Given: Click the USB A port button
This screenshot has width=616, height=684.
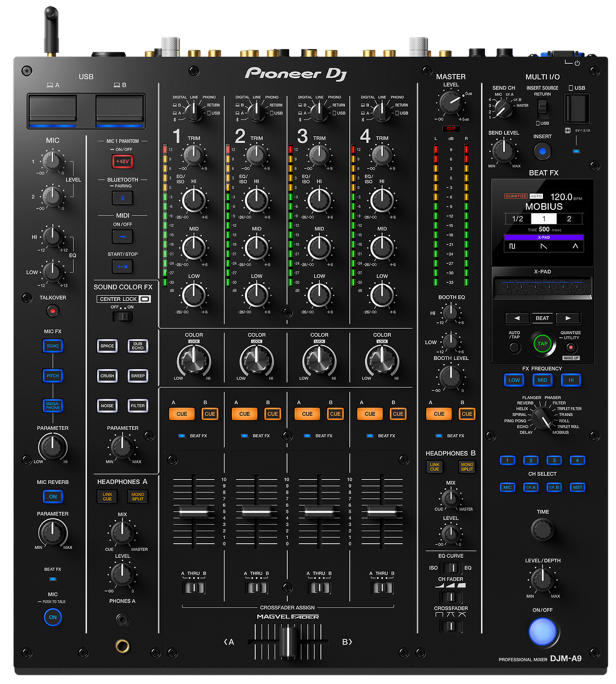Looking at the screenshot, I should click(52, 112).
